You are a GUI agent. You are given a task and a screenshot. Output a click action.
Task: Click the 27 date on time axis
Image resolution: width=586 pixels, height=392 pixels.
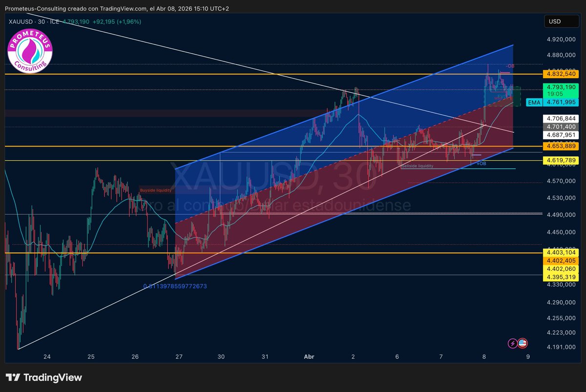pyautogui.click(x=179, y=357)
